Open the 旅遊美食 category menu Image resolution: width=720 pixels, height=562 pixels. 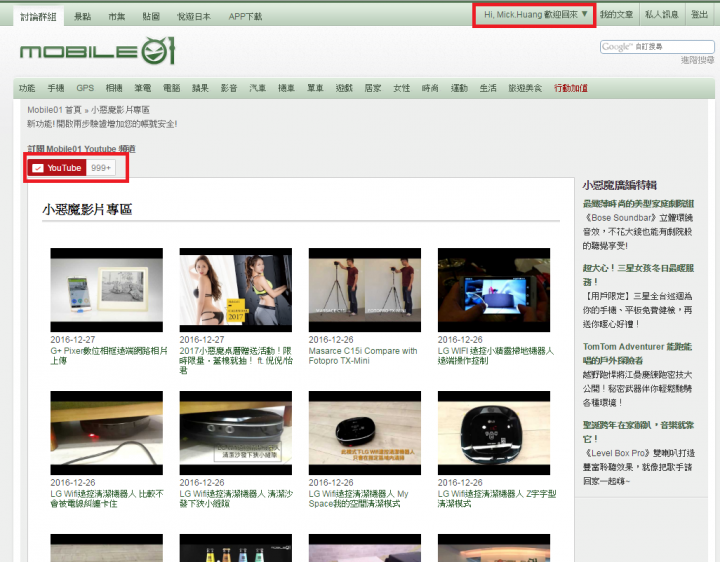click(x=525, y=88)
